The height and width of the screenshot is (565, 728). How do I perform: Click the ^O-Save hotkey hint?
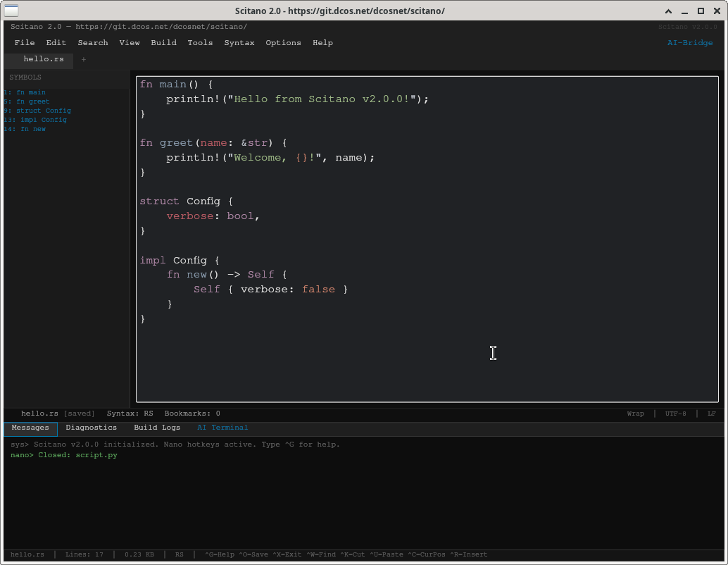253,554
